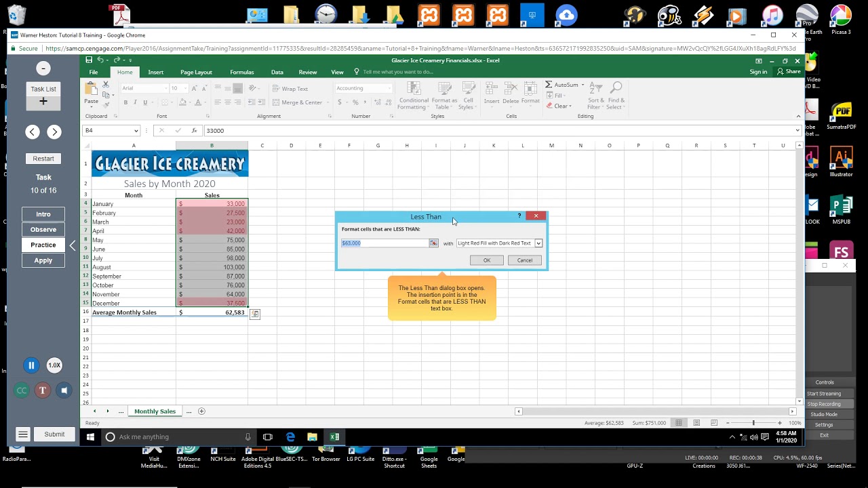868x488 pixels.
Task: Click Merge & Center button
Action: tap(298, 102)
